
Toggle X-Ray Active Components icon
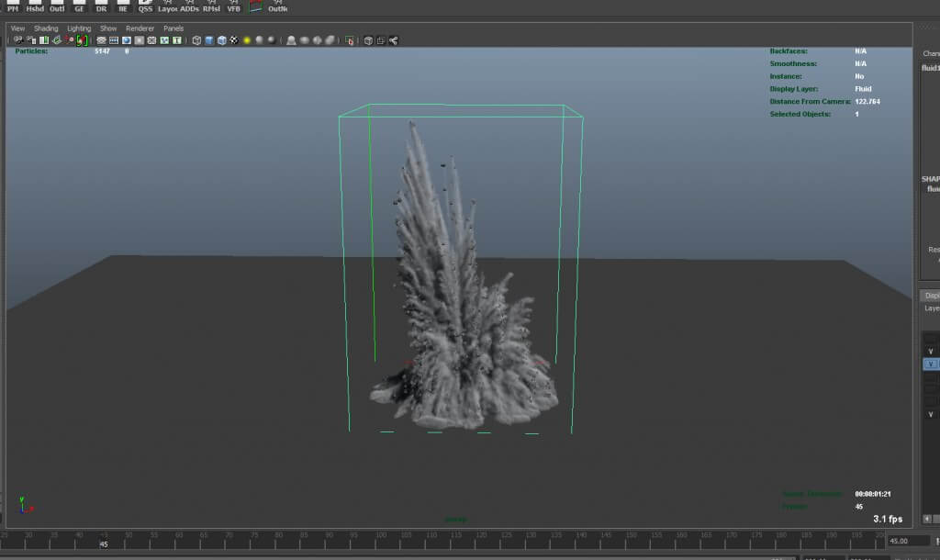[381, 40]
